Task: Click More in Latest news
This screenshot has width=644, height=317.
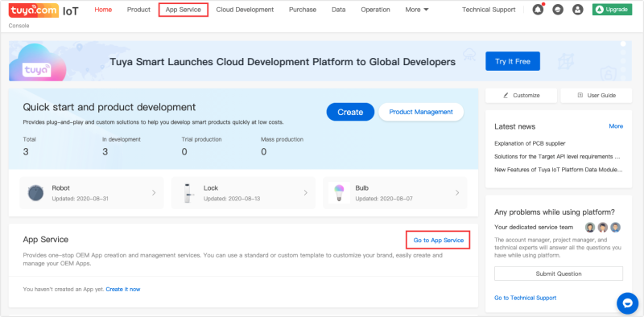Action: (x=616, y=126)
